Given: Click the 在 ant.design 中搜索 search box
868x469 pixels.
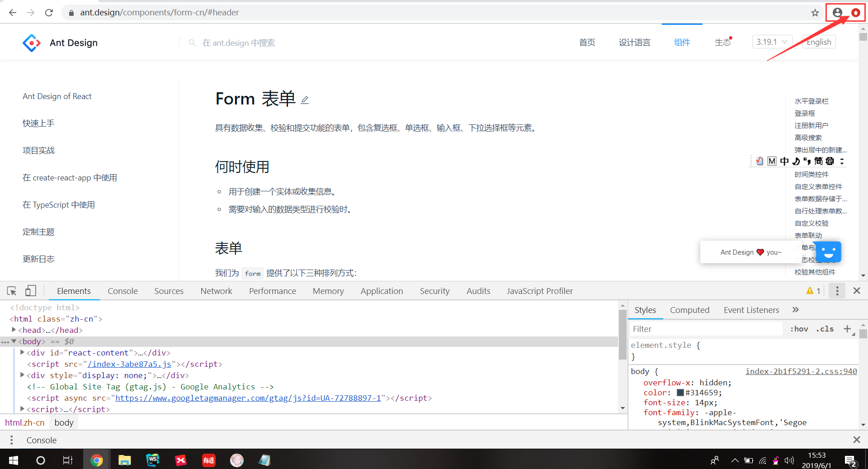Looking at the screenshot, I should [238, 43].
